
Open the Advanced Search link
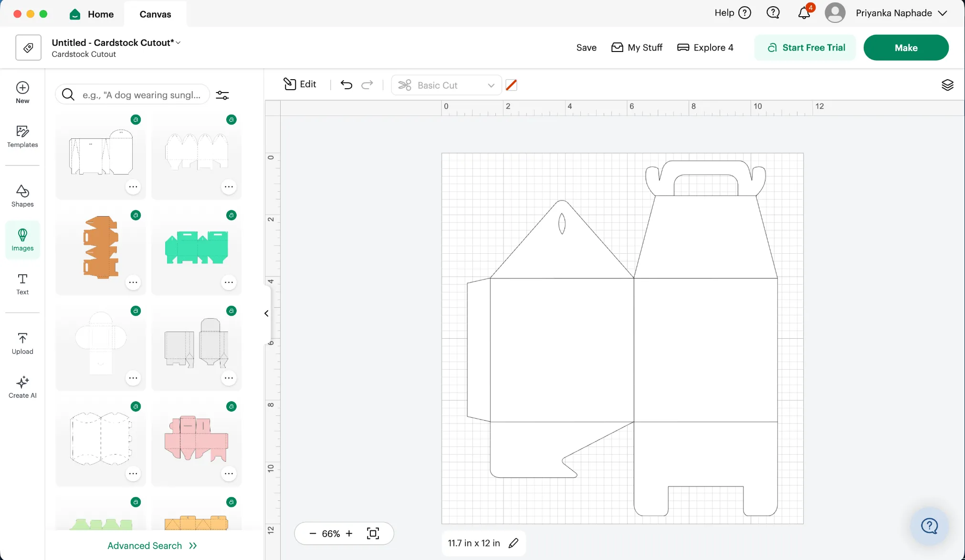(152, 545)
